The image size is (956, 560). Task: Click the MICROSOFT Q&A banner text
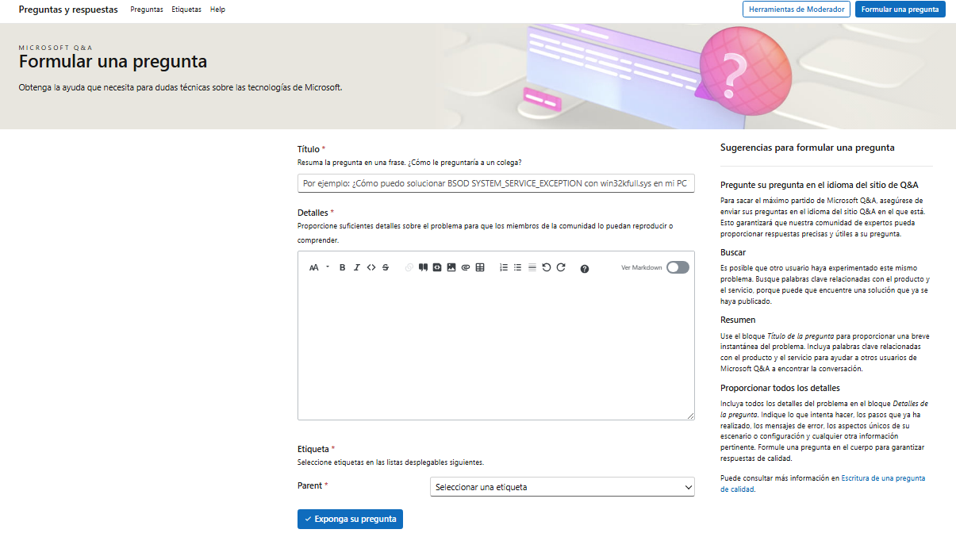click(x=56, y=48)
